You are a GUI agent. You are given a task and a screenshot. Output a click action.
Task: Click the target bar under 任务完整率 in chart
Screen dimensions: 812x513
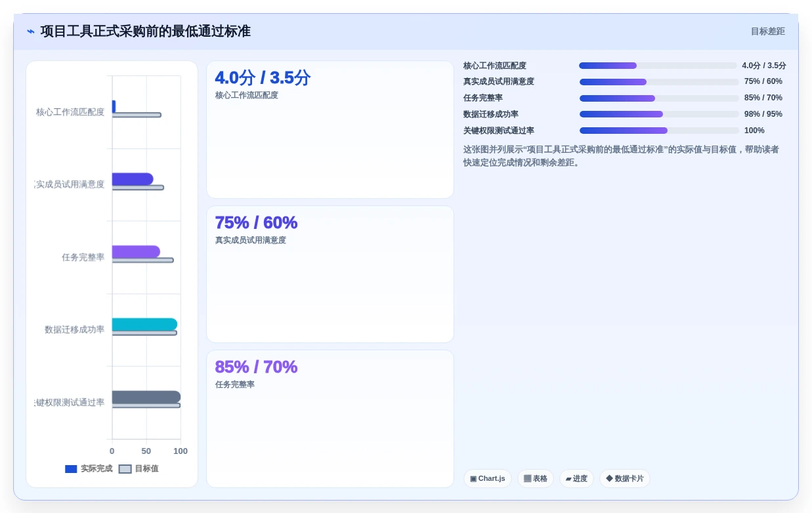(x=142, y=260)
